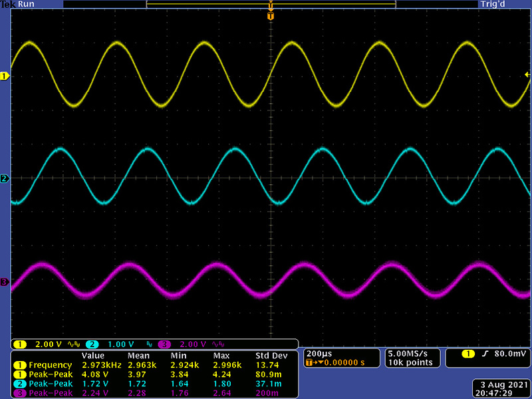The width and height of the screenshot is (532, 399).
Task: Click the trigger level arrow on right edge
Action: [x=527, y=76]
